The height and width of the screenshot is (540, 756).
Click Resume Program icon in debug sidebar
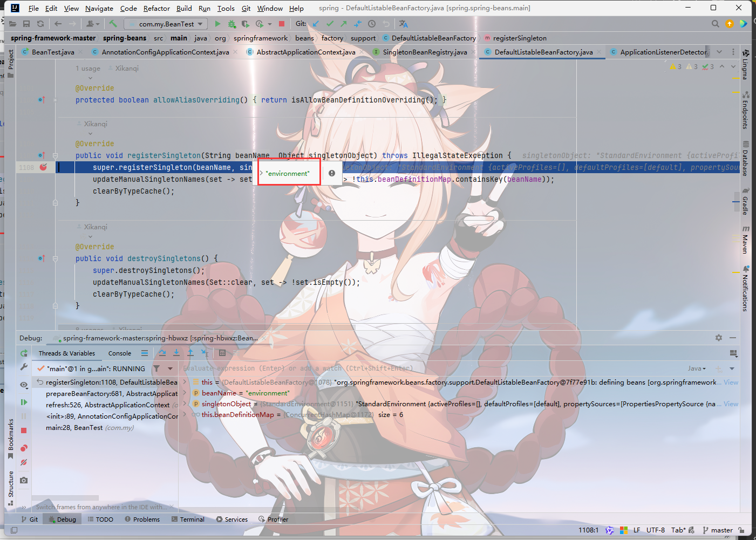[24, 402]
